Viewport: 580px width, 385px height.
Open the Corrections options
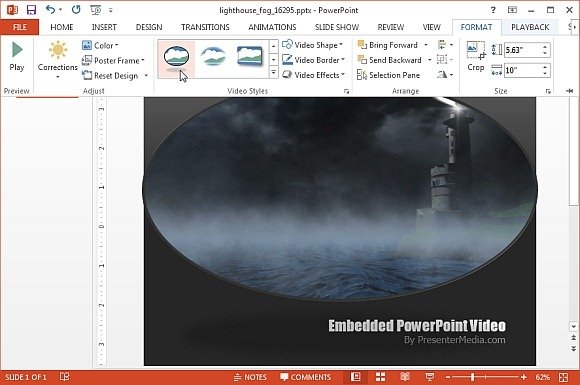(x=58, y=59)
